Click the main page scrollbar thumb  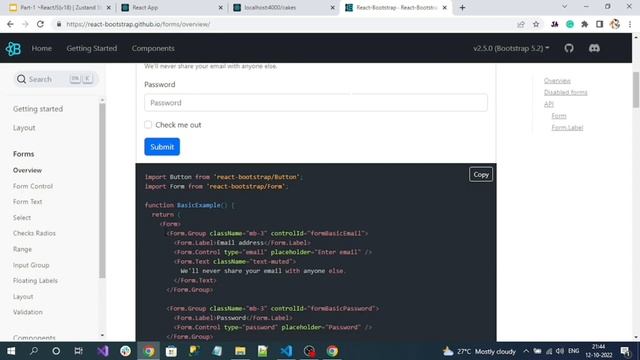(636, 89)
